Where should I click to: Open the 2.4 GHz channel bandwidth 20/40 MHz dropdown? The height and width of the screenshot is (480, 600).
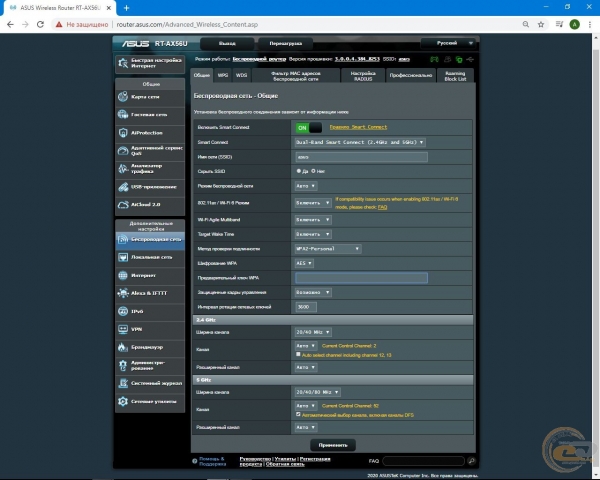tap(313, 332)
